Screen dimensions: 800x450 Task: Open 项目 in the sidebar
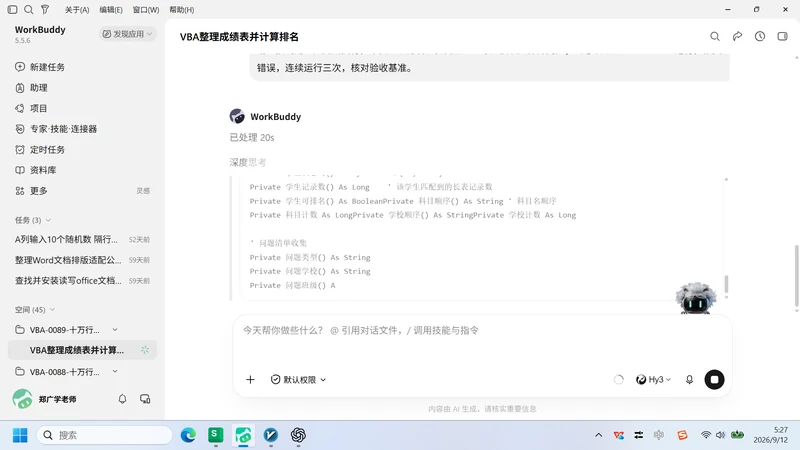31,108
